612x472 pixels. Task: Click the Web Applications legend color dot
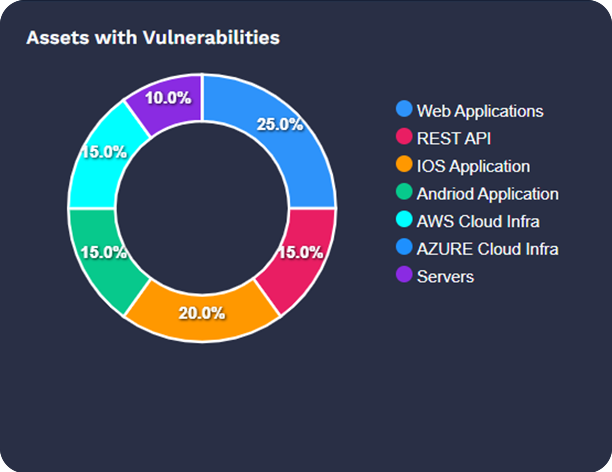coord(404,109)
